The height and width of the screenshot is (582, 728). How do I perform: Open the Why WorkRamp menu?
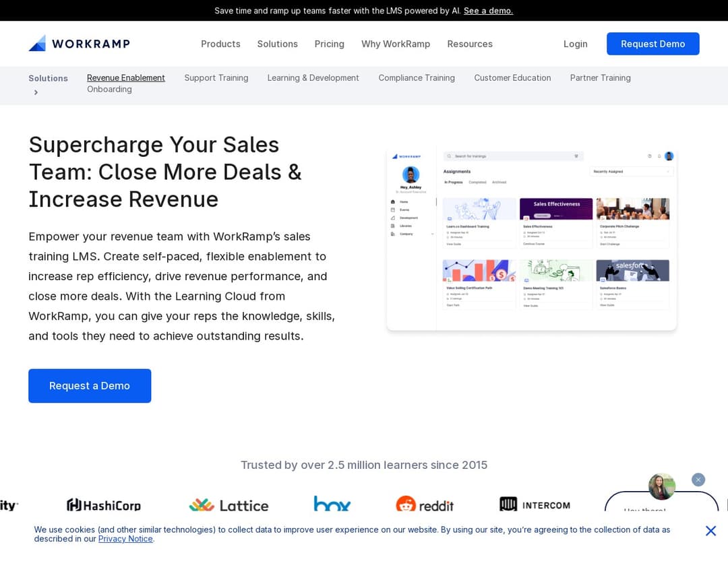tap(396, 44)
